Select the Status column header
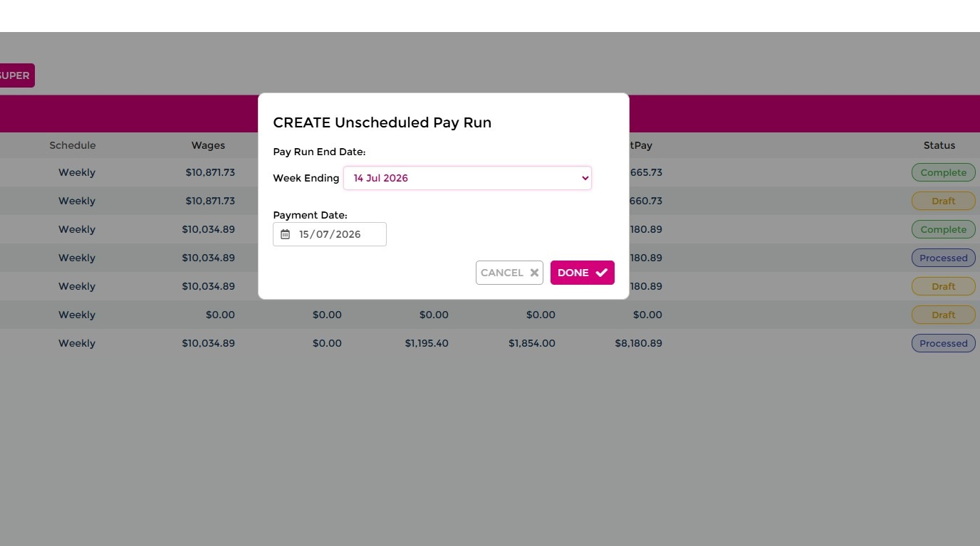The width and height of the screenshot is (980, 546). [939, 145]
